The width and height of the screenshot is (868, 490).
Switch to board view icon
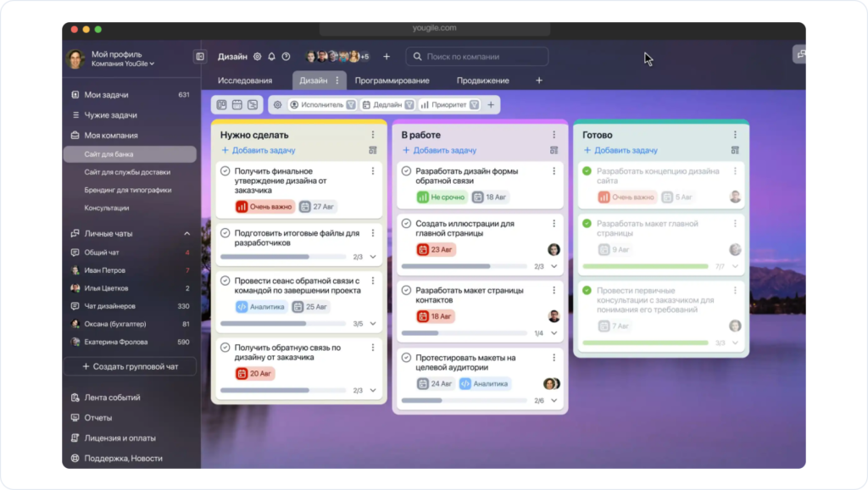pos(221,104)
